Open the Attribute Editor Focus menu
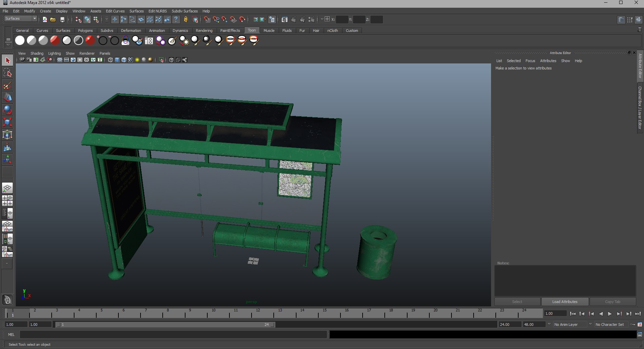Viewport: 644px width, 349px height. (x=530, y=61)
